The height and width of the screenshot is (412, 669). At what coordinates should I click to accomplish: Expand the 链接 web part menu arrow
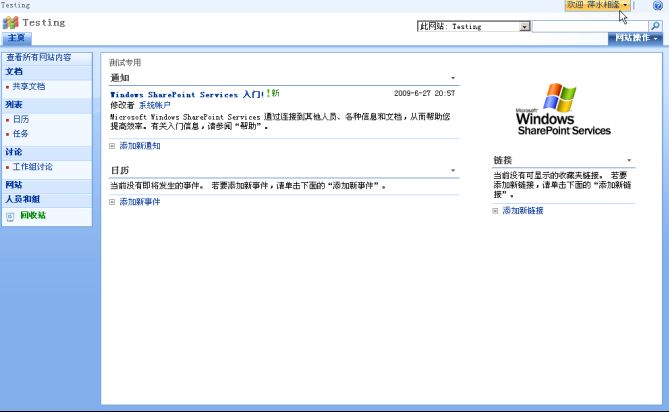pos(629,160)
